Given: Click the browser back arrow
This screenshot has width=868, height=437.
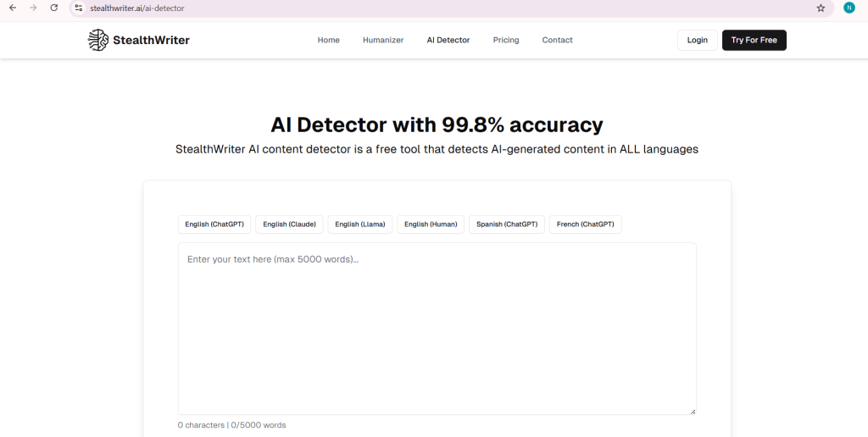Looking at the screenshot, I should click(12, 8).
